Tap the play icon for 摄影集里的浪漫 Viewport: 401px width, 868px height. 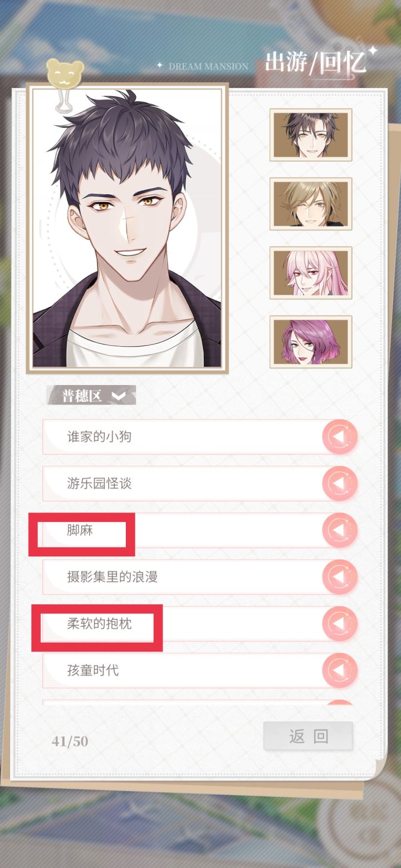pos(339,577)
